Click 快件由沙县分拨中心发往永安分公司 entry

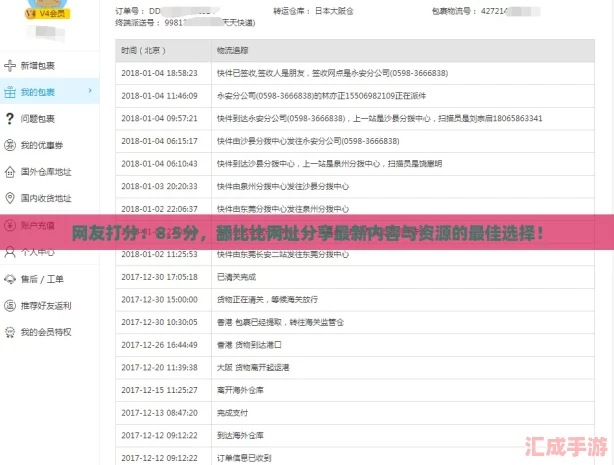click(308, 141)
